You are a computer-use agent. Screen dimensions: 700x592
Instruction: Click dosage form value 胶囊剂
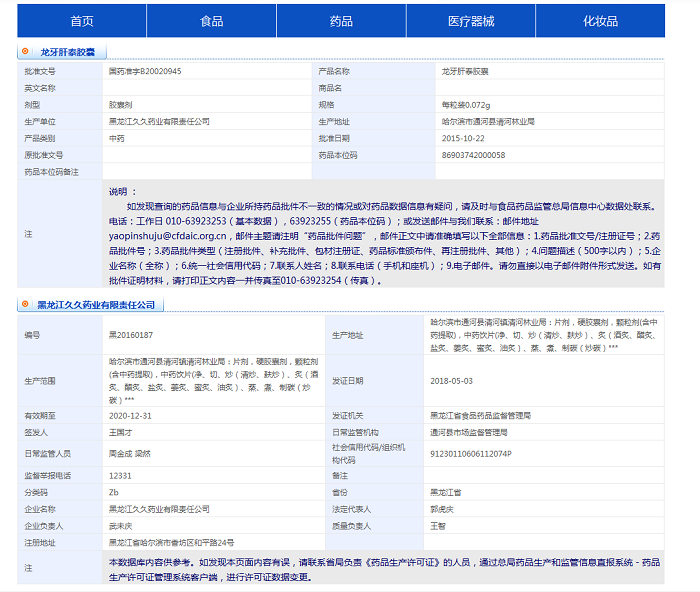pos(121,105)
